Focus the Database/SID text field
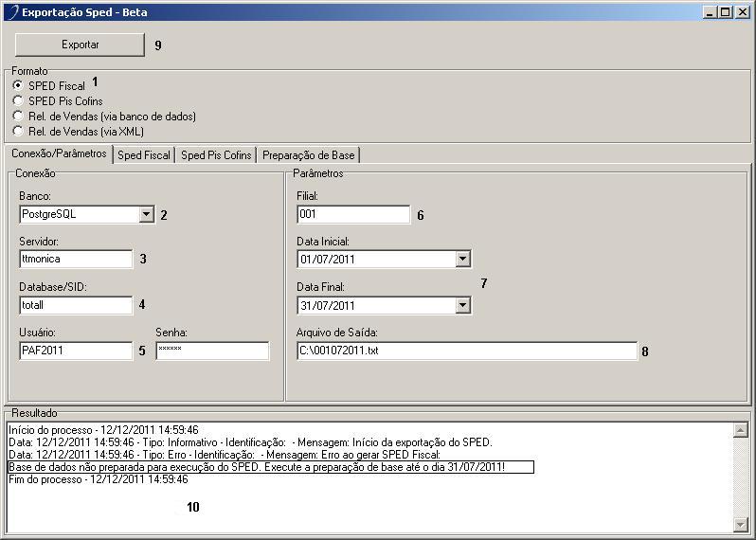Image resolution: width=756 pixels, height=540 pixels. [75, 305]
